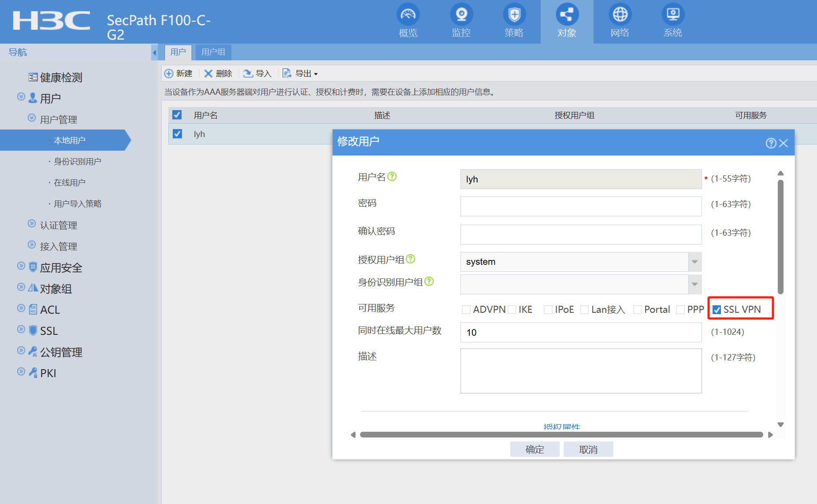The image size is (817, 504).
Task: Click the 确定 confirm button
Action: coord(535,449)
